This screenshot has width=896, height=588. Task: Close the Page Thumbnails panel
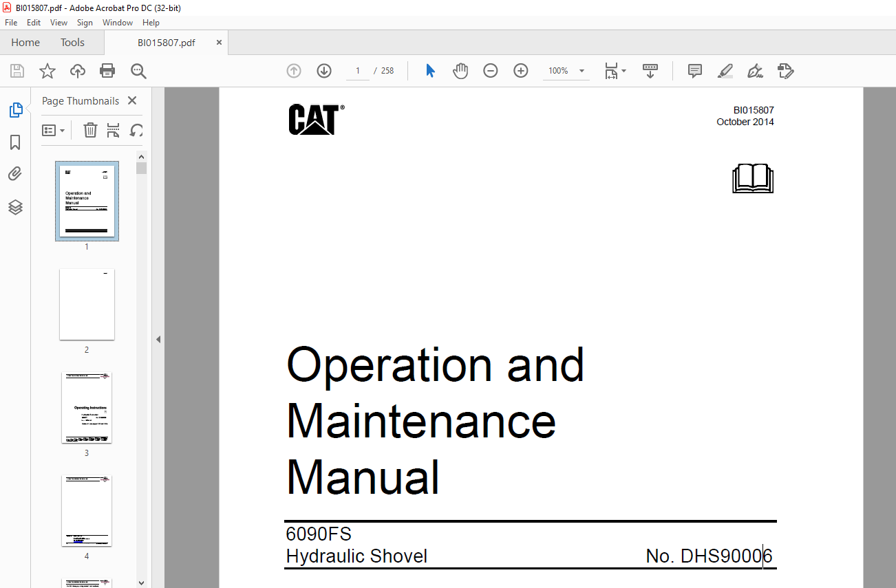pos(132,100)
